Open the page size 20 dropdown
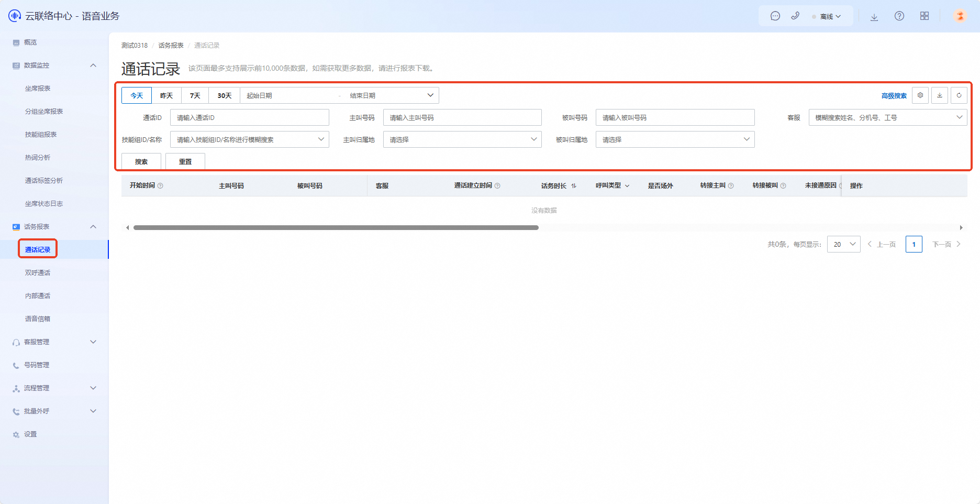The height and width of the screenshot is (504, 980). tap(844, 244)
